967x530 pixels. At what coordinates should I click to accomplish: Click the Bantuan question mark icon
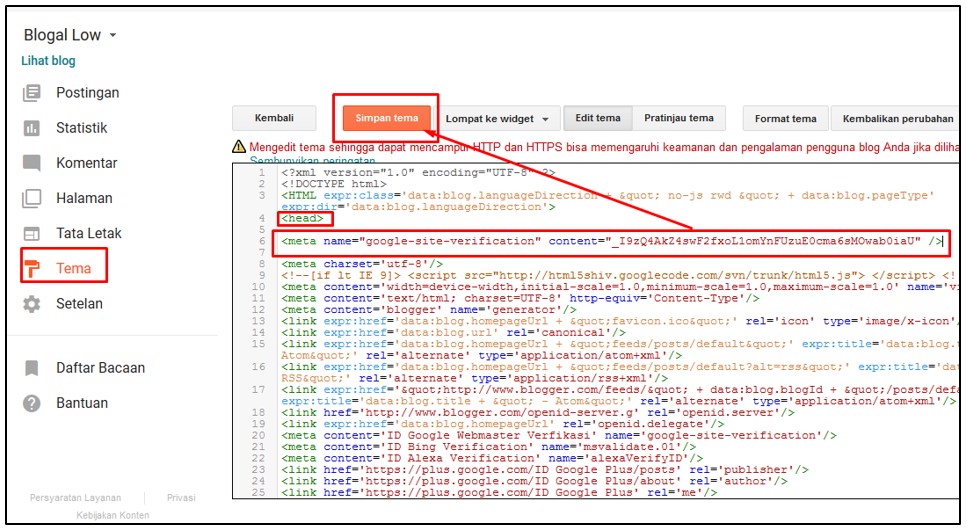(31, 403)
